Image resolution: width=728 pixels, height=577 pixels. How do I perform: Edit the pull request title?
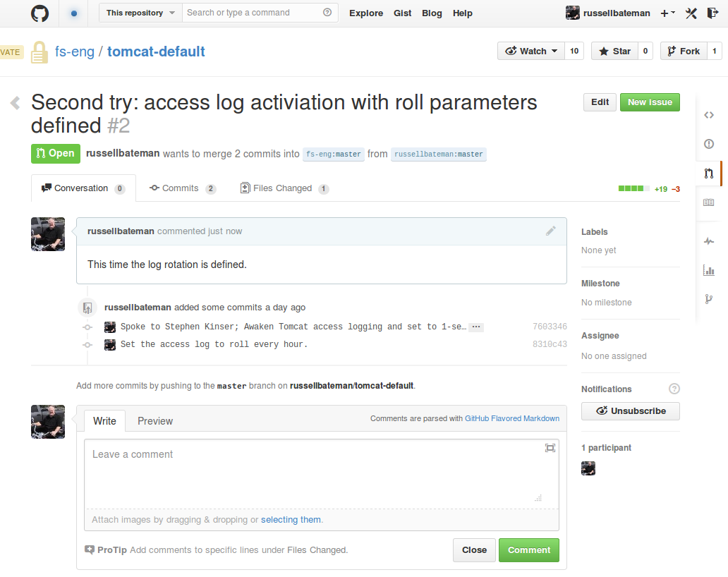point(600,102)
